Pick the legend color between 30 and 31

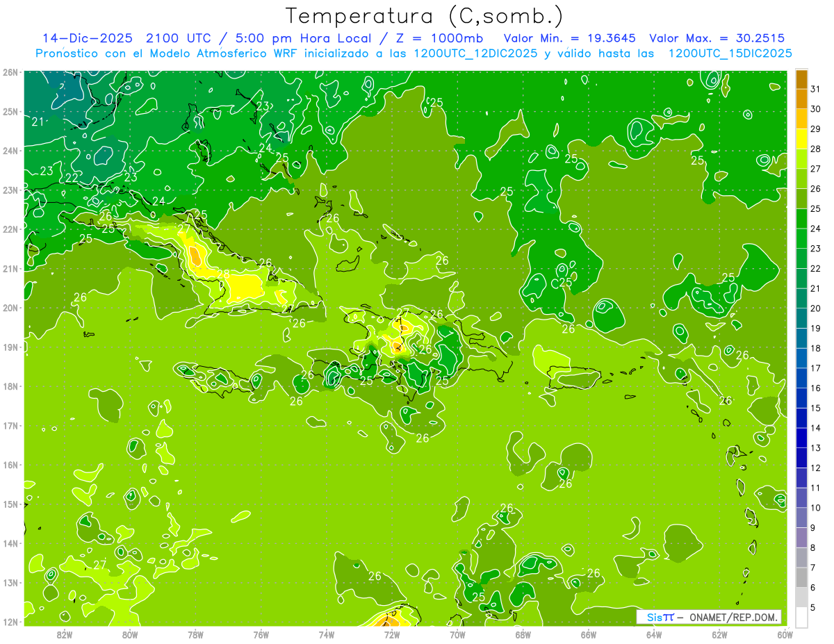point(801,99)
